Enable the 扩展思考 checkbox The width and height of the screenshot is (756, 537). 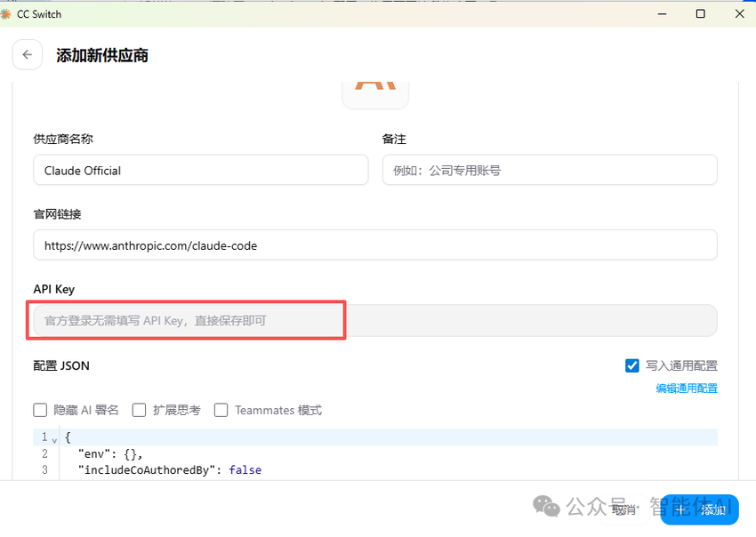coord(139,410)
